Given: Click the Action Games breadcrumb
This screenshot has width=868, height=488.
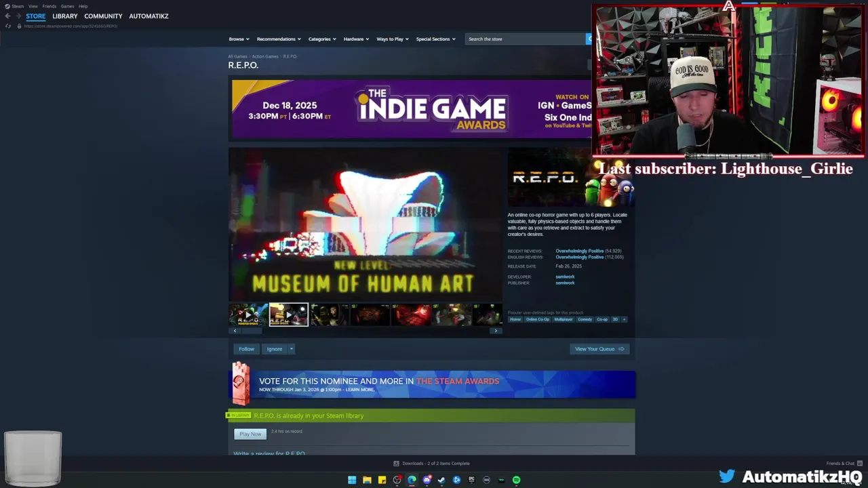Looking at the screenshot, I should click(x=265, y=56).
